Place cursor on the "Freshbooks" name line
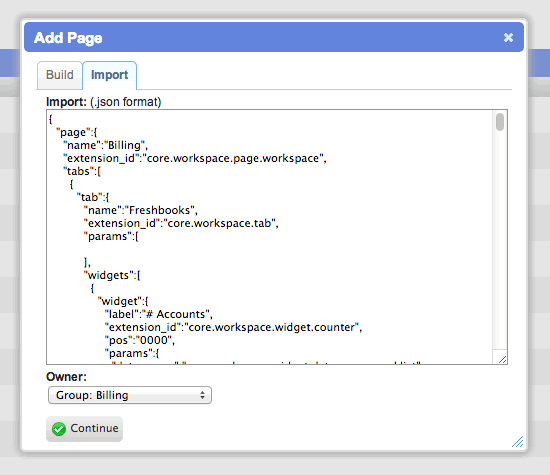Screen dimensions: 550x475 [x=141, y=210]
